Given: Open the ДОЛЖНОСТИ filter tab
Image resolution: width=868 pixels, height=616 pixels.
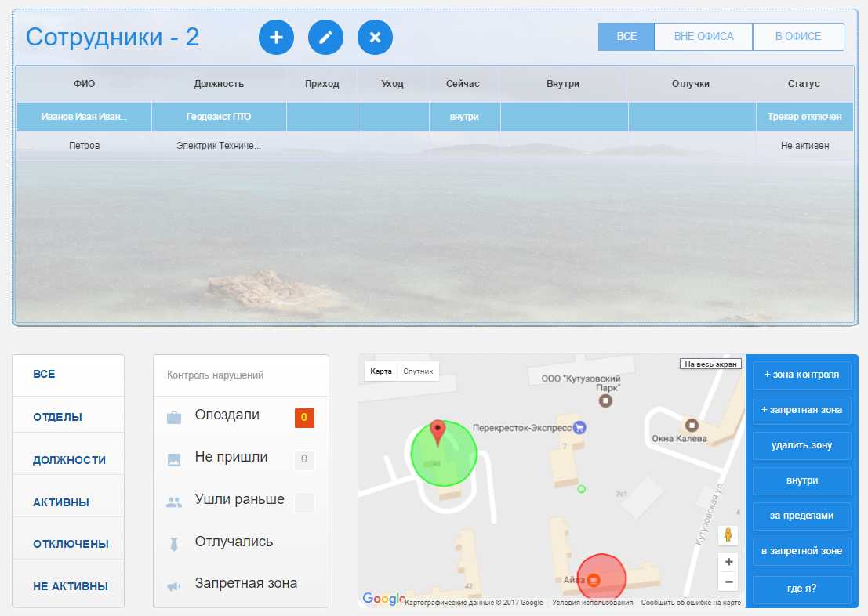Looking at the screenshot, I should [x=69, y=460].
